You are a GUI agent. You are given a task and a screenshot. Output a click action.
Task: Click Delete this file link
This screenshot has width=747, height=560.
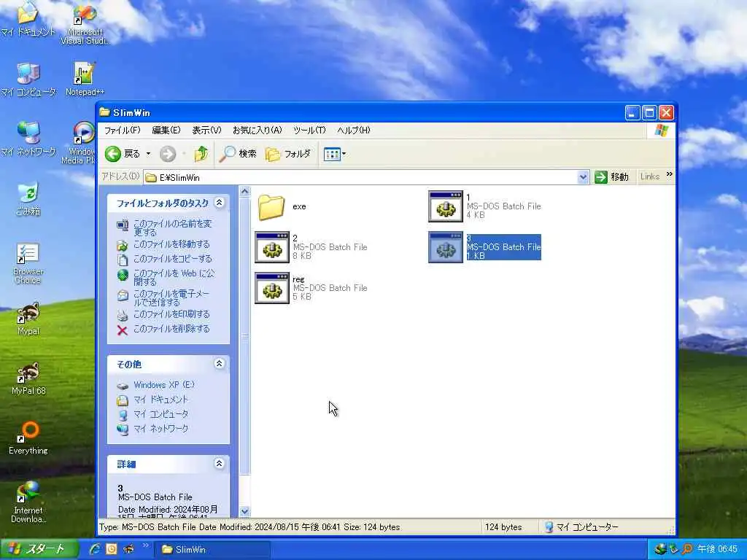pyautogui.click(x=171, y=329)
